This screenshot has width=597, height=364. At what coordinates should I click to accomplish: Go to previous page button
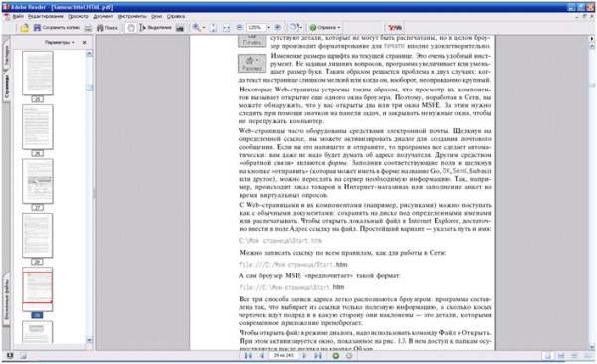pos(262,356)
